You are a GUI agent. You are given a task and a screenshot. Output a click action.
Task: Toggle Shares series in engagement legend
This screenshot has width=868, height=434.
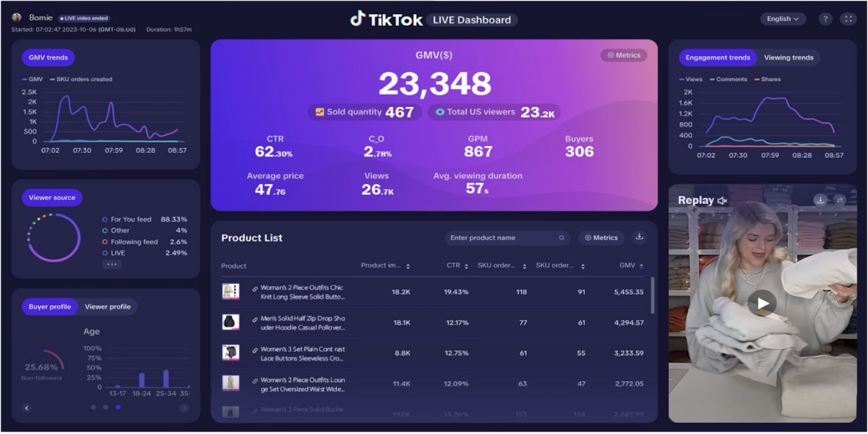[x=767, y=80]
